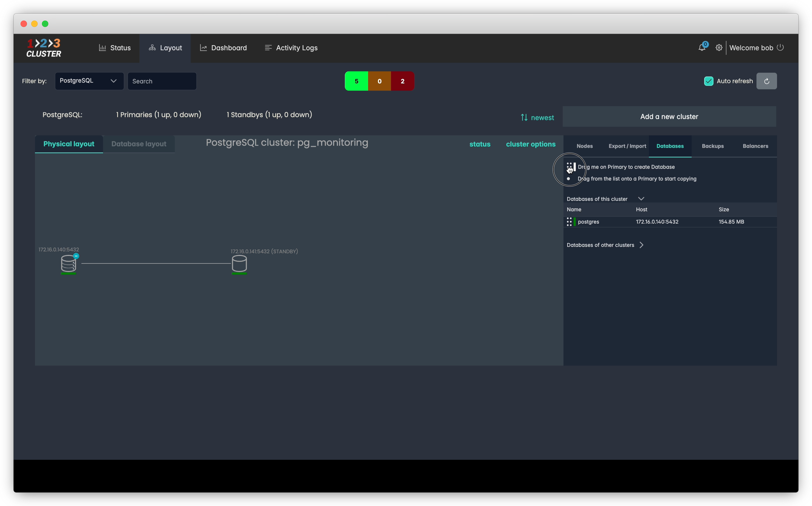The image size is (812, 506).
Task: Open the Export / Import tab
Action: pos(627,146)
